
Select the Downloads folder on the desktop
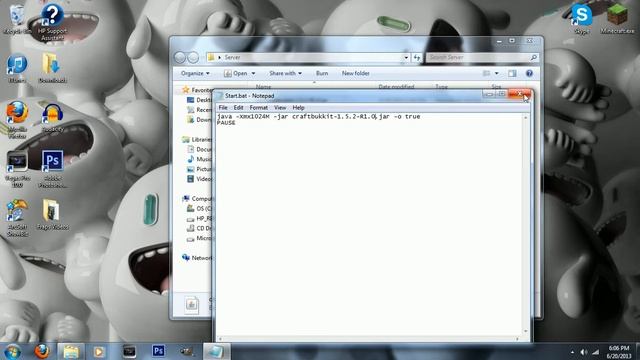tap(52, 68)
